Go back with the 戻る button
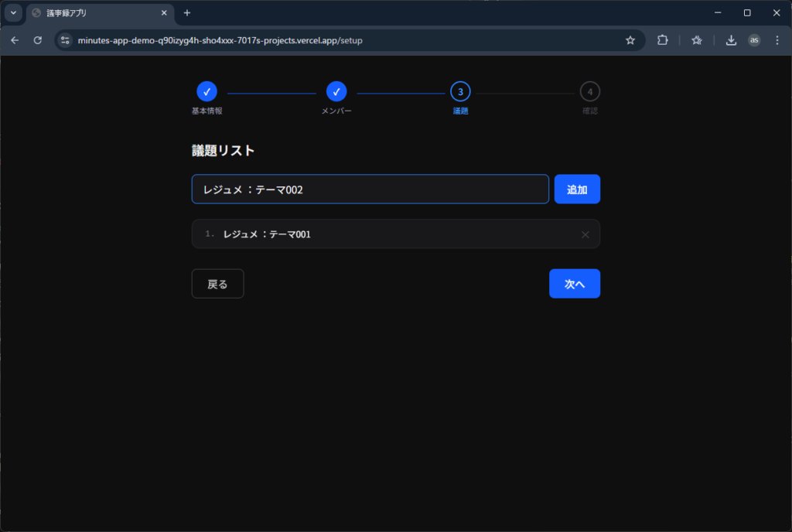Screen dimensions: 792x532 tap(217, 284)
